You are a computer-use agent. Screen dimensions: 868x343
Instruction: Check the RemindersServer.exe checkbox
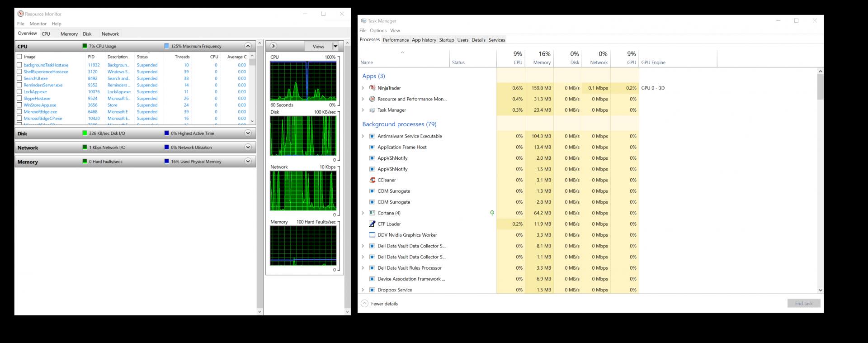(x=19, y=85)
